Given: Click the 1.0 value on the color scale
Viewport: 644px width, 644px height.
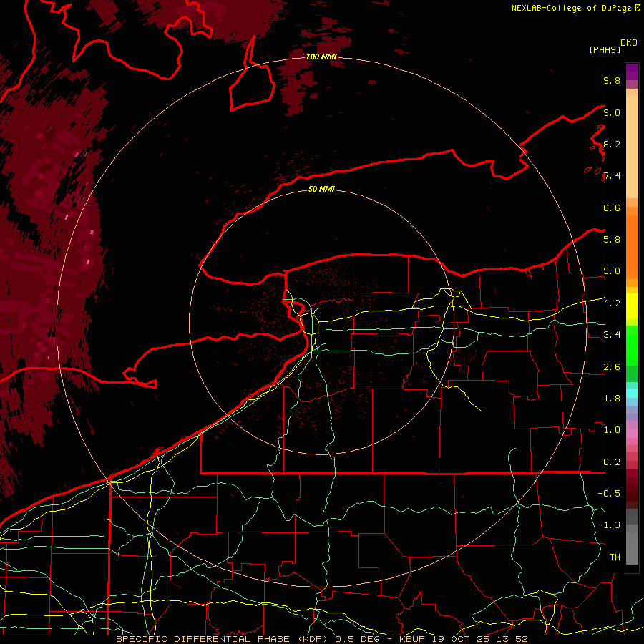Looking at the screenshot, I should [x=612, y=430].
